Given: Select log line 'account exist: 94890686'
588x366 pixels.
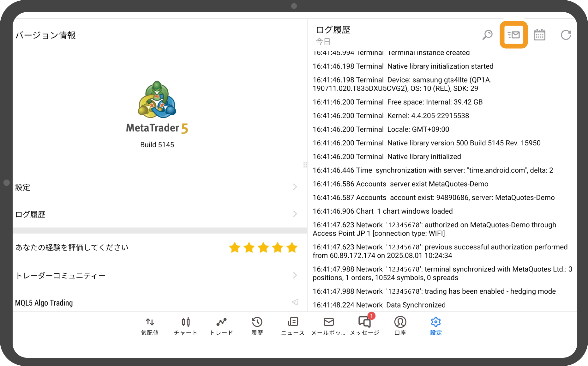Looking at the screenshot, I should click(x=434, y=198).
